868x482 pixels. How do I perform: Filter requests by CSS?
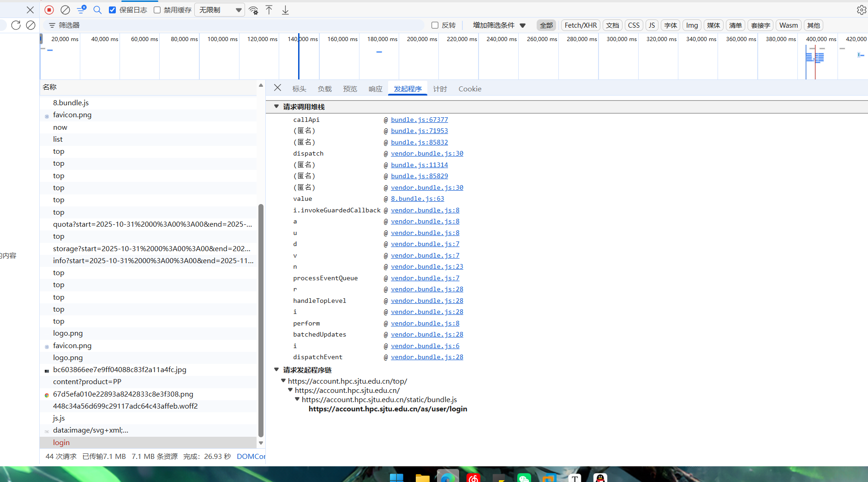tap(634, 25)
